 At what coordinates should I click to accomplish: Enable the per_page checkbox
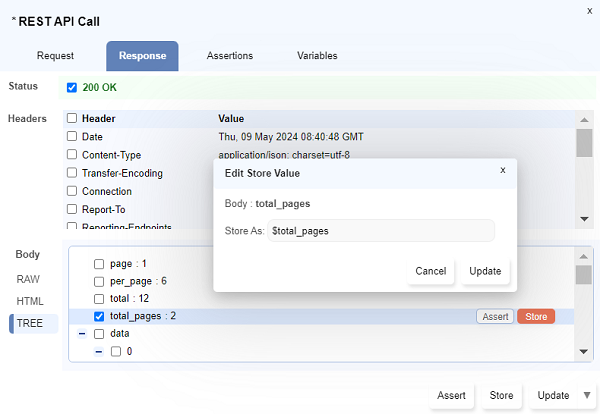99,281
